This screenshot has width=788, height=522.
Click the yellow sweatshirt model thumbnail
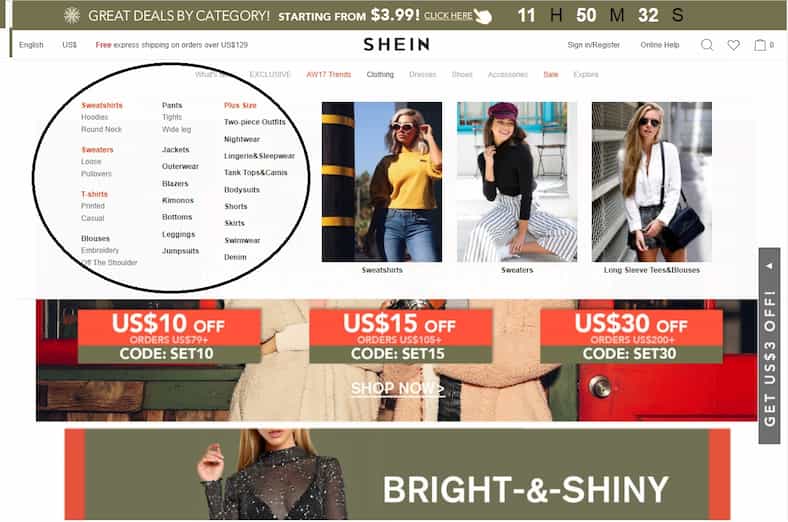(382, 182)
